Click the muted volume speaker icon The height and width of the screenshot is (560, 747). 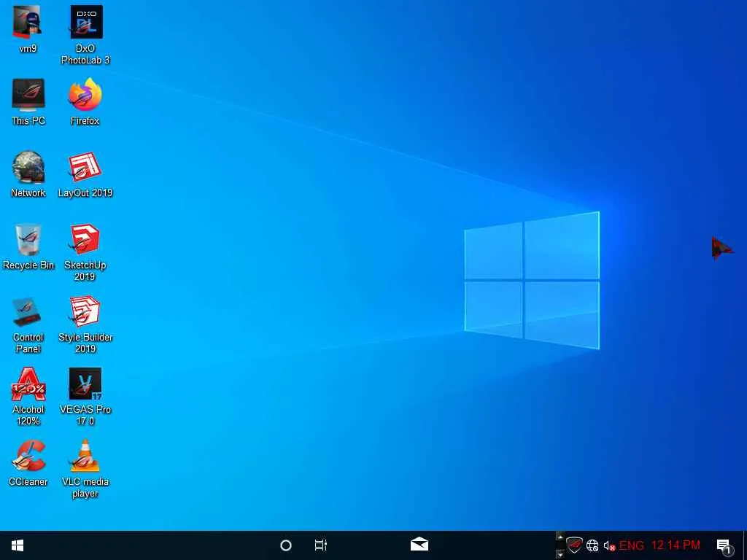[x=609, y=545]
